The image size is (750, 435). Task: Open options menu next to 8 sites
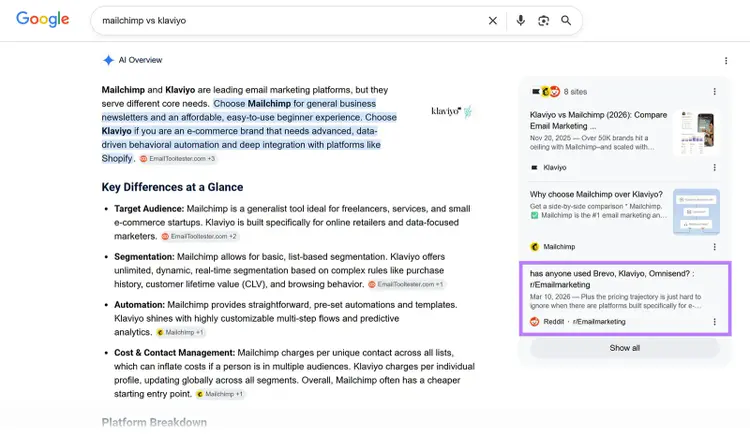pyautogui.click(x=714, y=91)
